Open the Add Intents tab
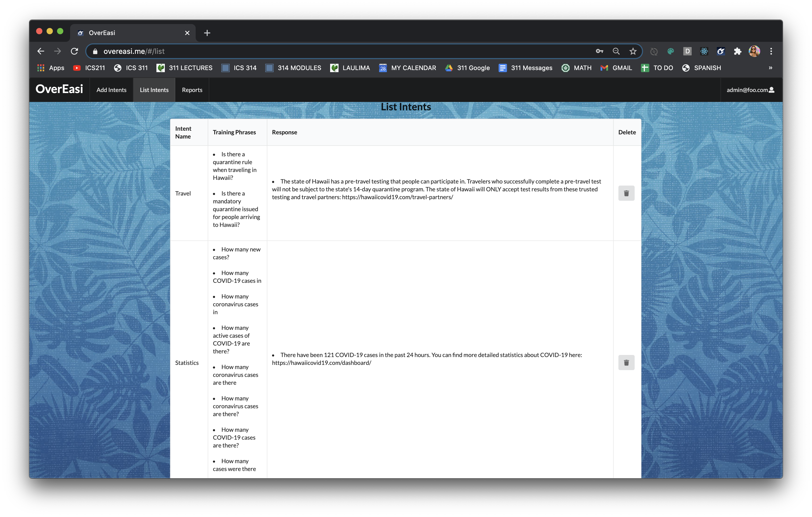 coord(111,90)
